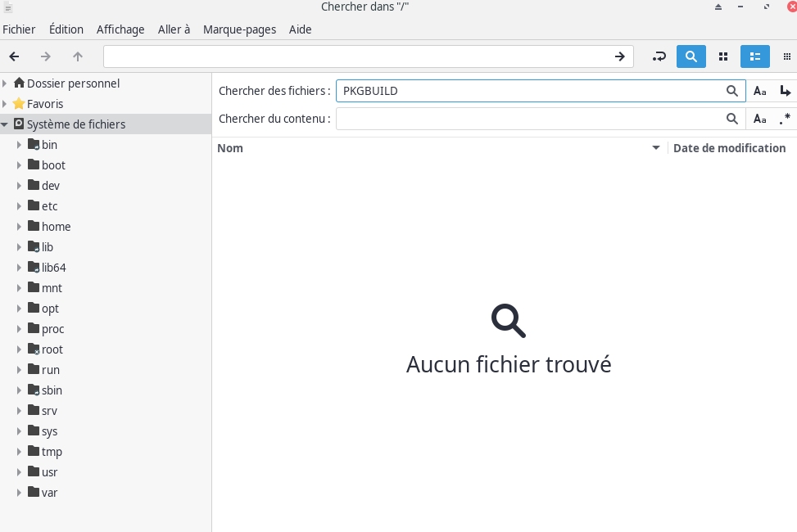Toggle case sensitivity for file name search
This screenshot has width=797, height=532.
click(760, 92)
